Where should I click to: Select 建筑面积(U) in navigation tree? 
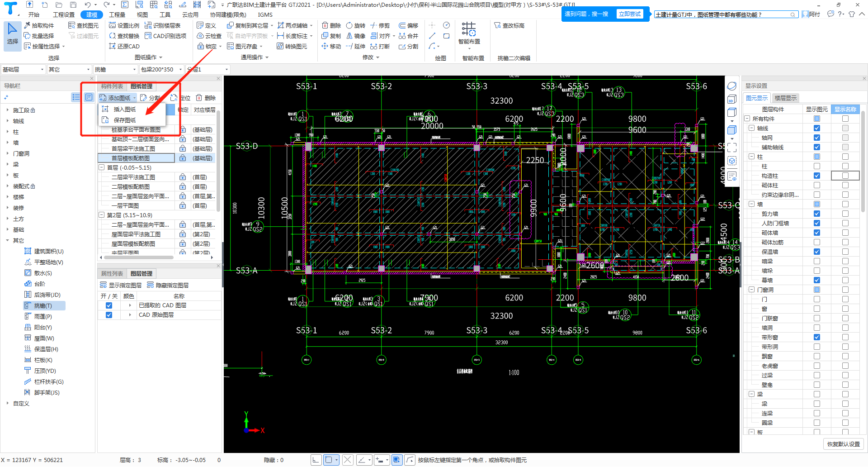[x=44, y=251]
